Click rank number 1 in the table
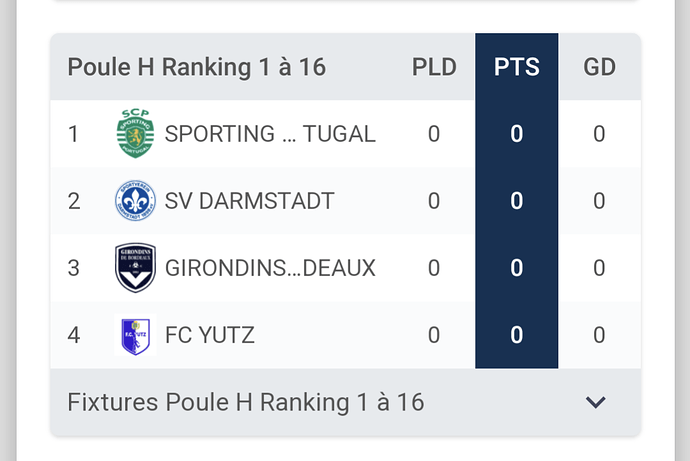The width and height of the screenshot is (690, 461). tap(73, 134)
